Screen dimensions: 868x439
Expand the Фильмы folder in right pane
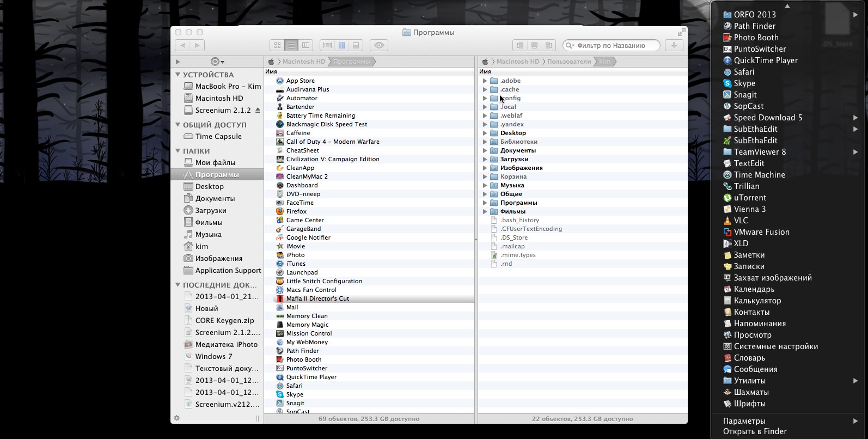click(485, 211)
